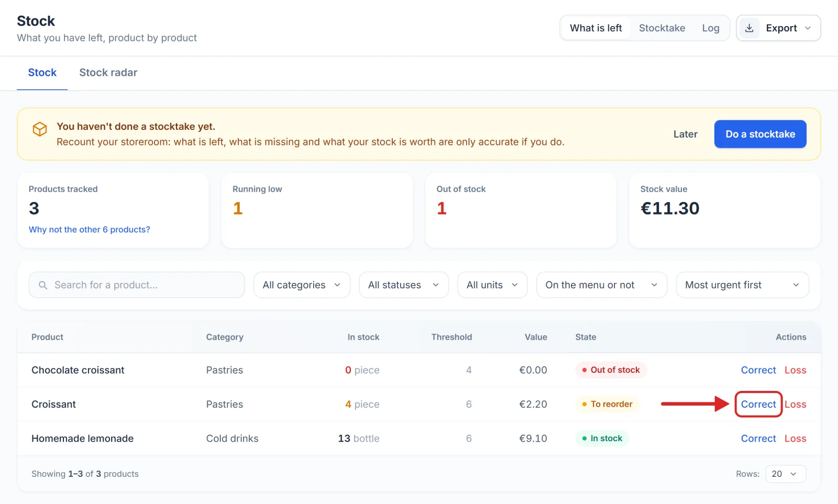Click the magnifier icon in search field

pos(43,285)
